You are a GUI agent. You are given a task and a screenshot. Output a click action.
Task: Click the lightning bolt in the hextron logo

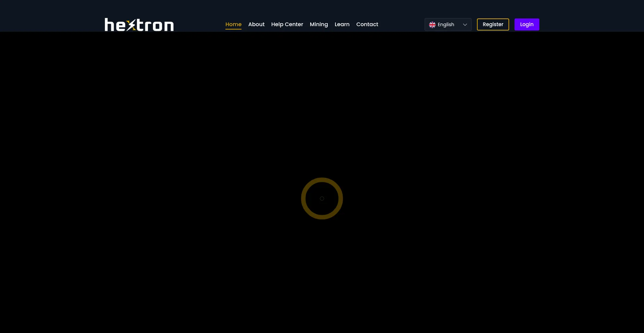point(131,24)
